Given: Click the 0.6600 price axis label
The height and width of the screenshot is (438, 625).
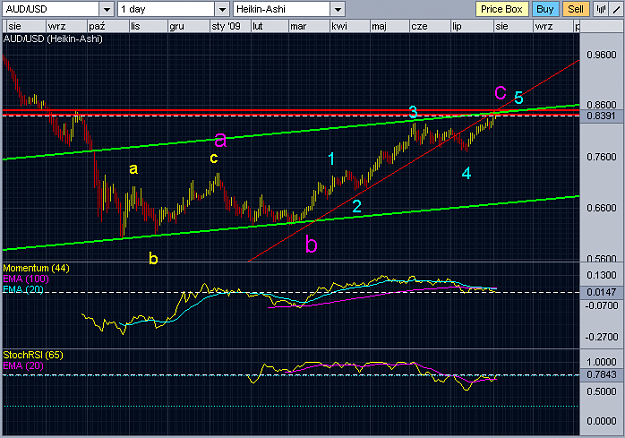Looking at the screenshot, I should pyautogui.click(x=601, y=208).
